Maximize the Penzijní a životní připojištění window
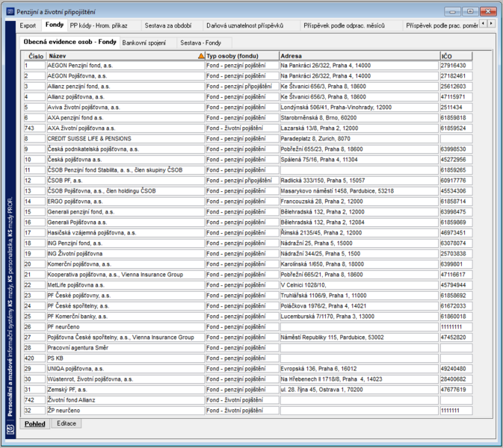The height and width of the screenshot is (448, 503). (470, 12)
